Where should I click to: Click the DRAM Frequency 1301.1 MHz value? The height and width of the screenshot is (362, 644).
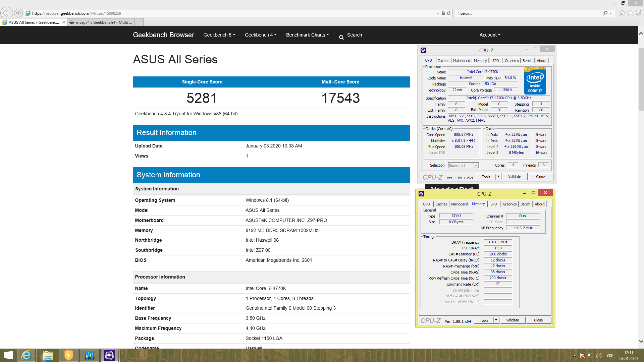pyautogui.click(x=498, y=242)
